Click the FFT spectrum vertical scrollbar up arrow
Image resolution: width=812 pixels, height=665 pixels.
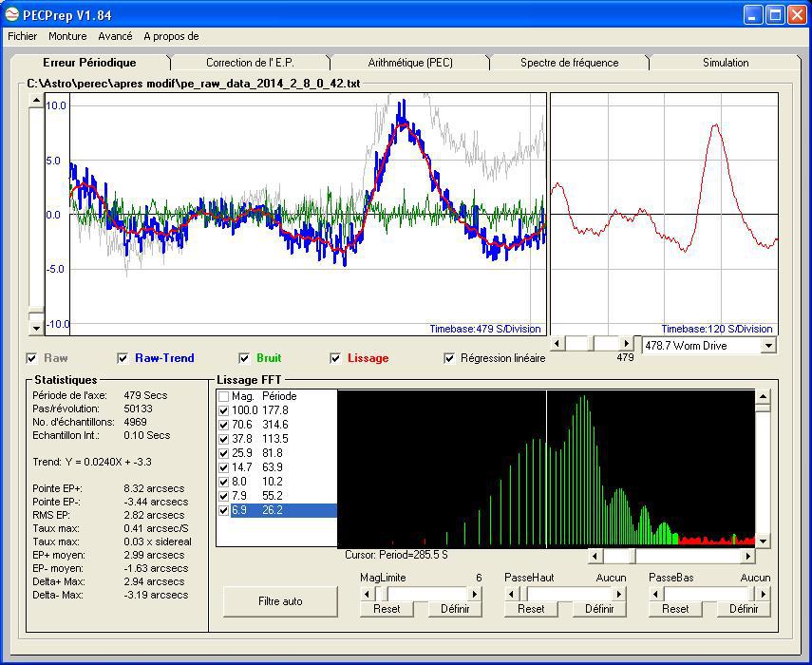[x=763, y=398]
